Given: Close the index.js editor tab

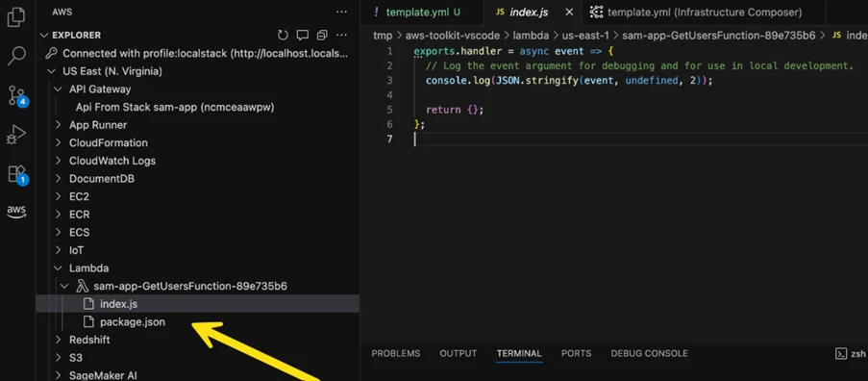Looking at the screenshot, I should [568, 13].
